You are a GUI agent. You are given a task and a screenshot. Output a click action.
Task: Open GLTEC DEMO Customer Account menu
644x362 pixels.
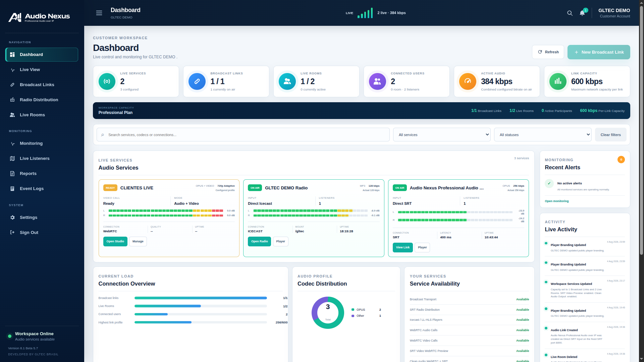[614, 13]
